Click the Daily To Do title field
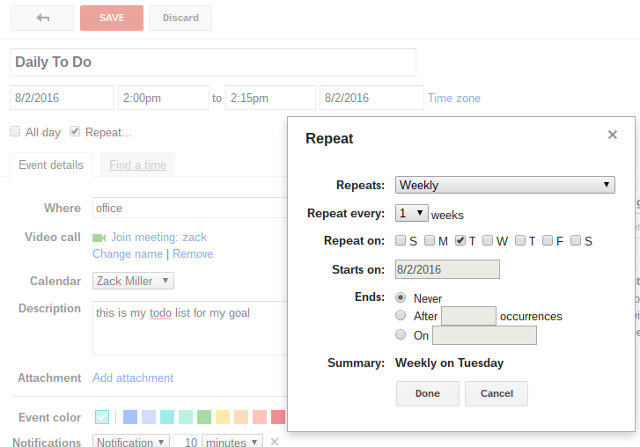640x447 pixels. point(213,62)
